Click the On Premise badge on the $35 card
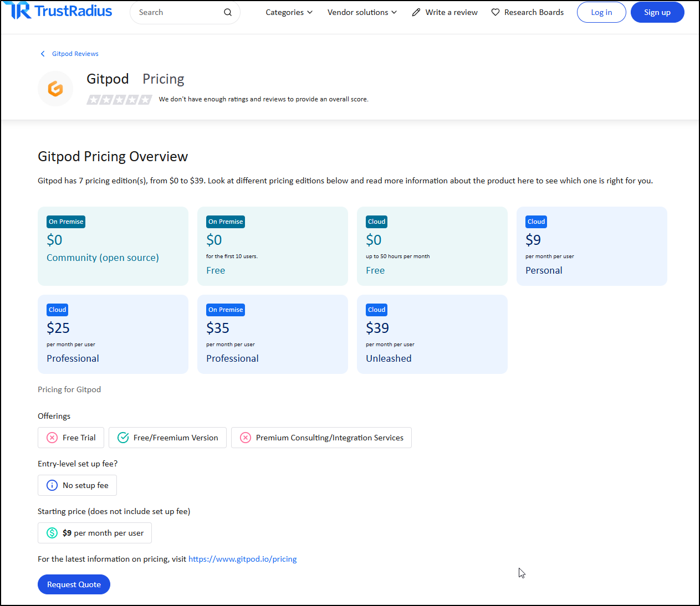 226,310
